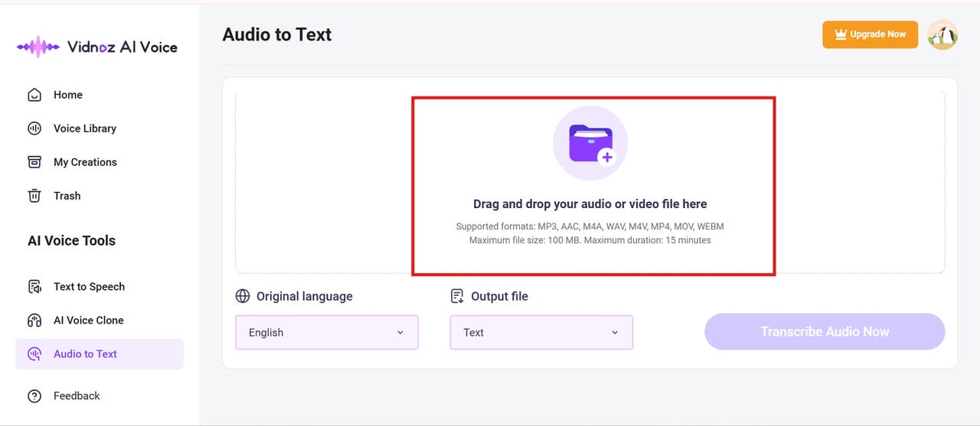Click the Voice Library icon
The height and width of the screenshot is (426, 980).
34,128
